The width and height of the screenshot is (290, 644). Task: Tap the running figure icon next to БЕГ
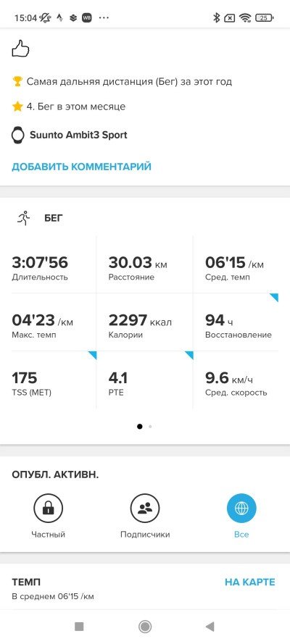(x=24, y=217)
